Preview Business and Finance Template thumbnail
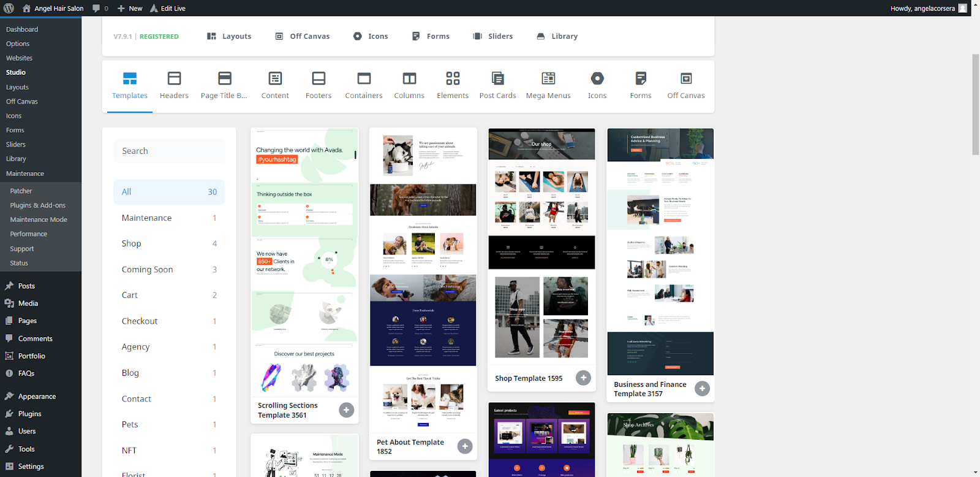The height and width of the screenshot is (477, 980). click(x=660, y=251)
